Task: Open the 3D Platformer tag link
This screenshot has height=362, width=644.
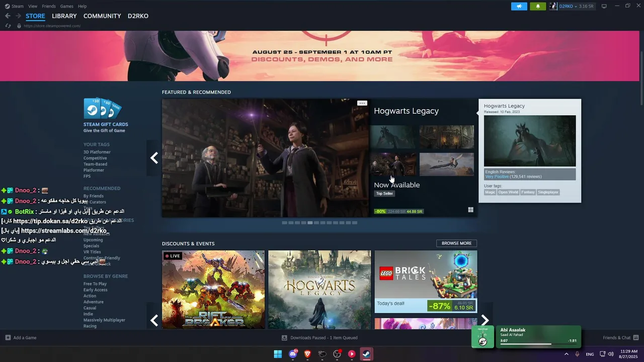Action: pos(97,152)
